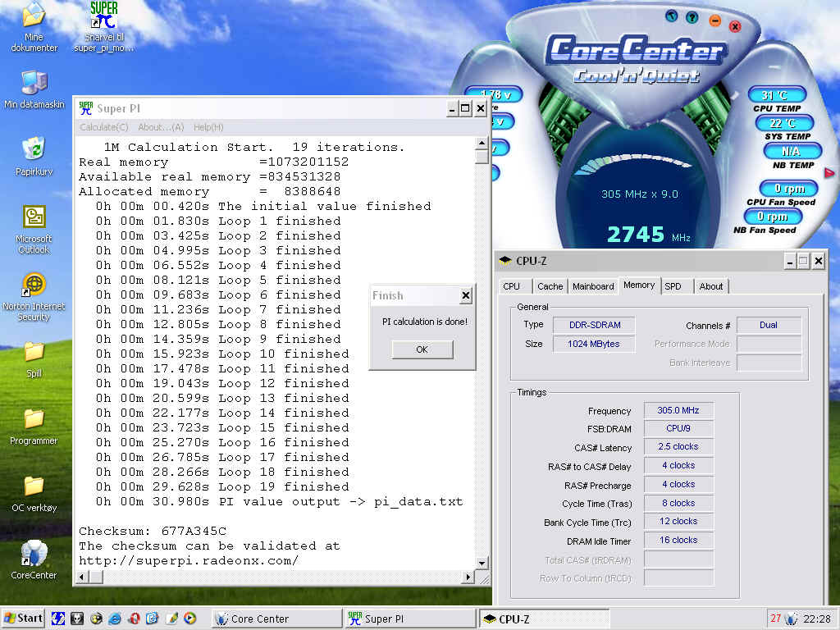
Task: Click left arrow of Super PI horizontal scrollbar
Action: [82, 577]
